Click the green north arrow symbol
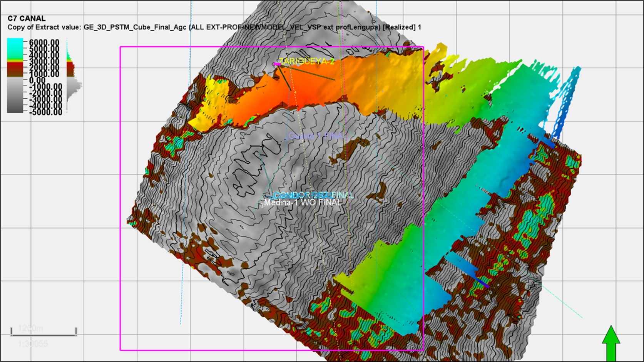Screen dimensions: 644x362 point(611,342)
